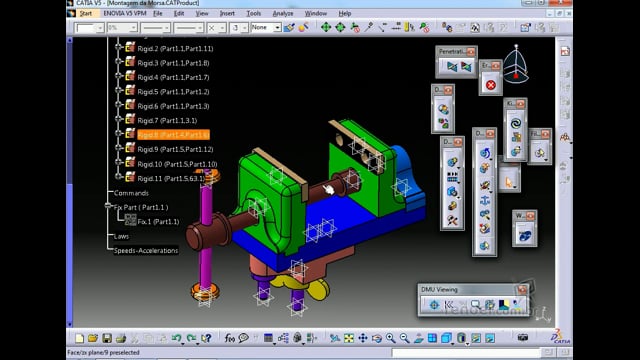Click the power input command field
Screen dimensions: 640x360
pos(465,352)
